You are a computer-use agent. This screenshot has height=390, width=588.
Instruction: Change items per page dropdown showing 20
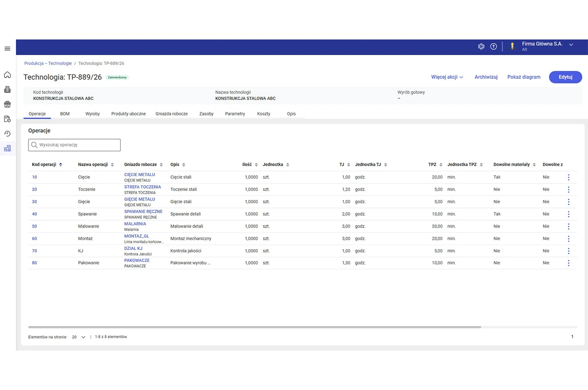(x=79, y=337)
